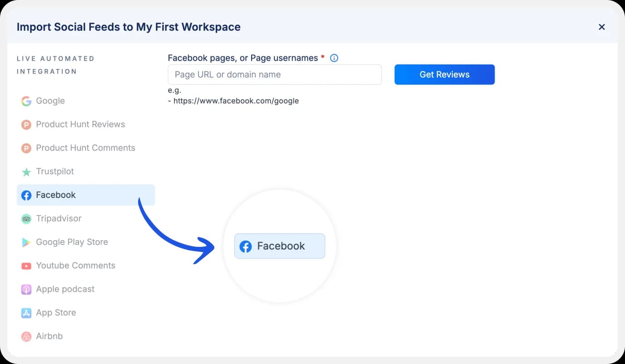Select the Google Play Store icon
The image size is (625, 364).
[26, 242]
